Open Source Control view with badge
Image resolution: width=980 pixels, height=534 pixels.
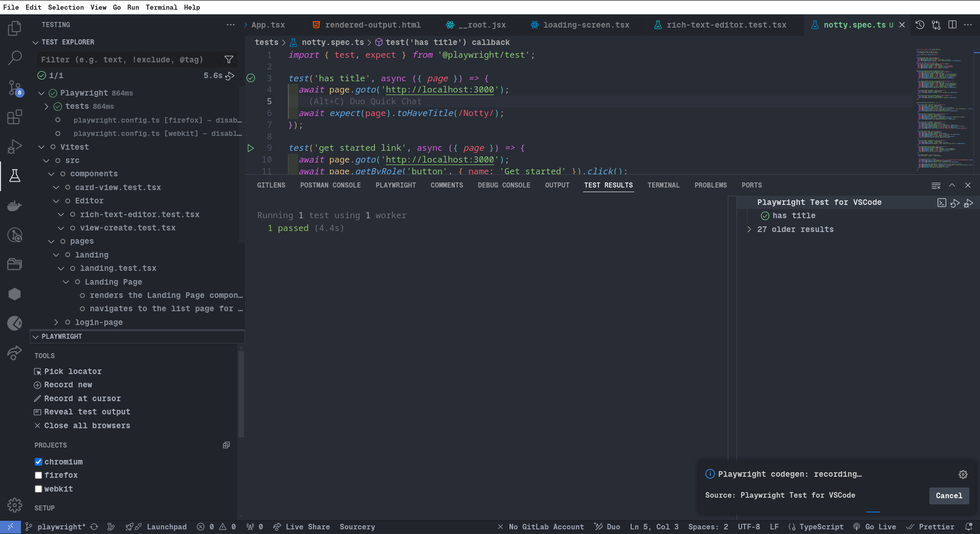click(15, 88)
